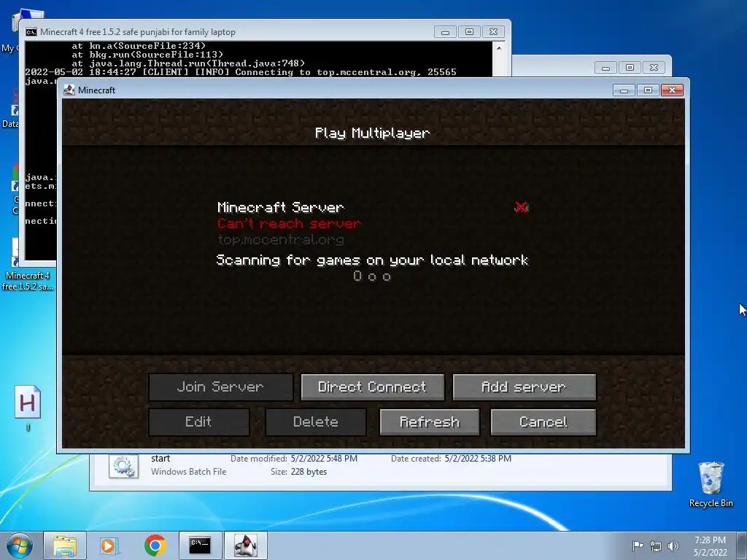This screenshot has width=747, height=560.
Task: Click the network tray icon
Action: tap(656, 545)
